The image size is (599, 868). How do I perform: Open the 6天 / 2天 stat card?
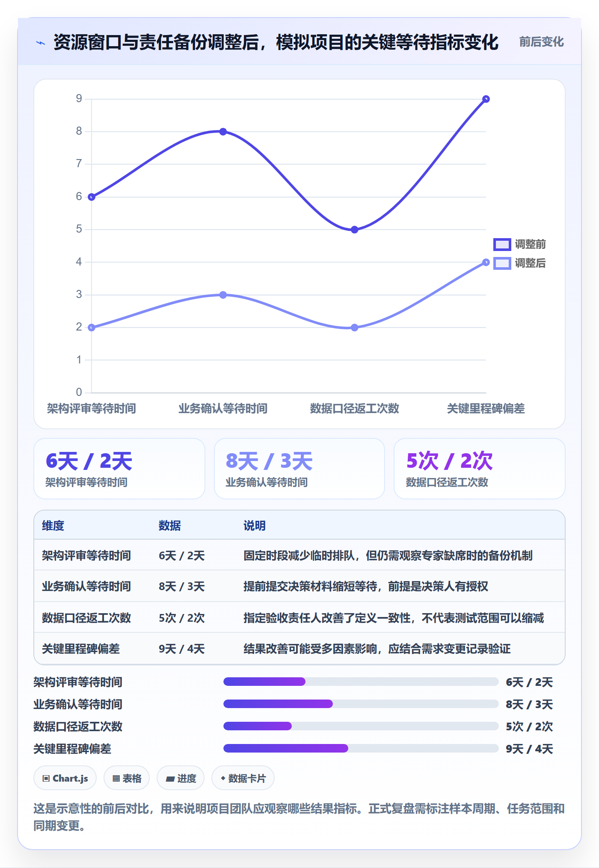tap(119, 469)
